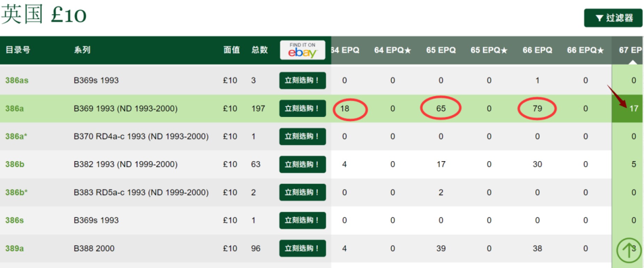The height and width of the screenshot is (268, 644).
Task: Click the value 1 under 66 EPQ in 386as row
Action: (537, 80)
